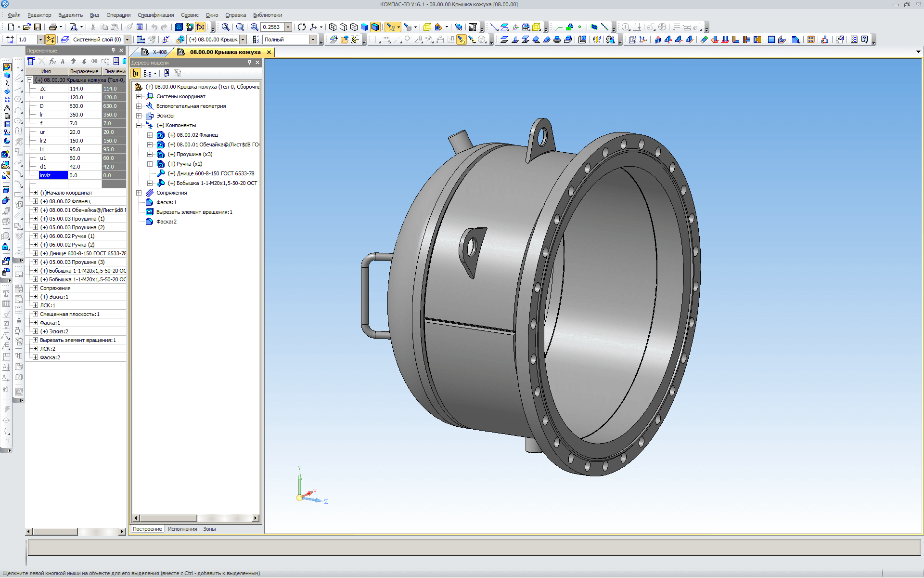Switch to the X-408 document tab
This screenshot has height=578, width=924.
coord(159,52)
